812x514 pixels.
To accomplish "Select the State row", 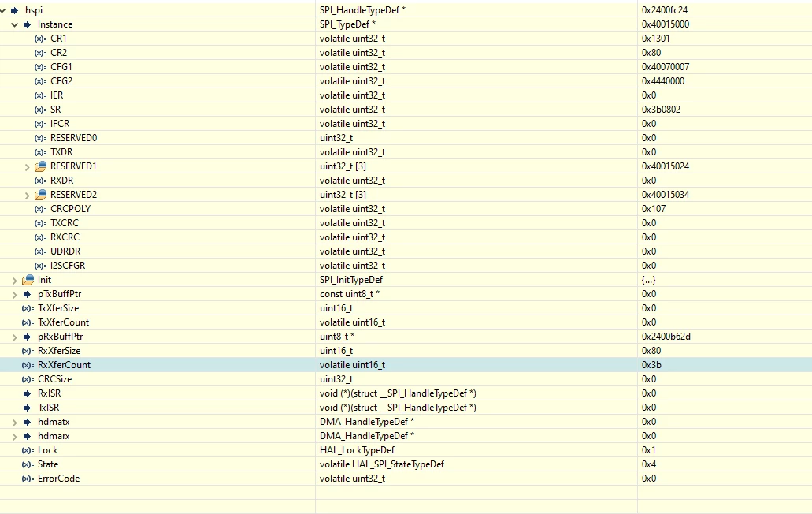I will coord(406,464).
